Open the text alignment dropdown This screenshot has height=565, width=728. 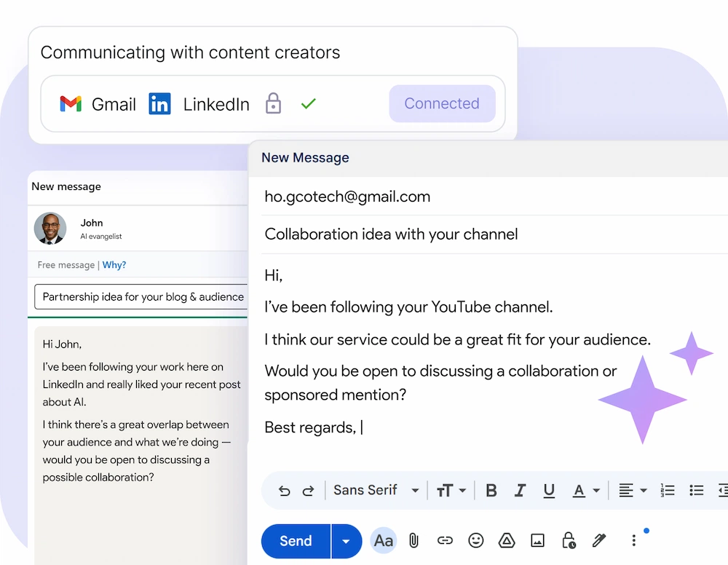[633, 490]
